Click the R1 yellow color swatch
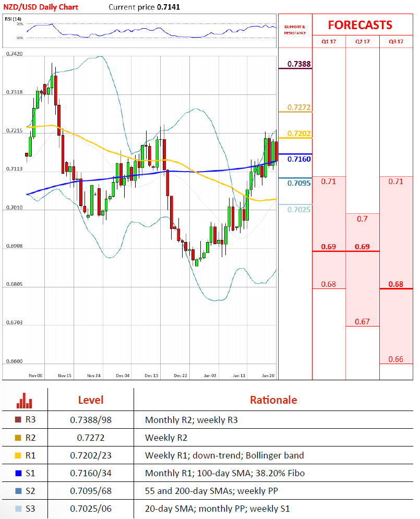The width and height of the screenshot is (420, 519). tap(18, 455)
